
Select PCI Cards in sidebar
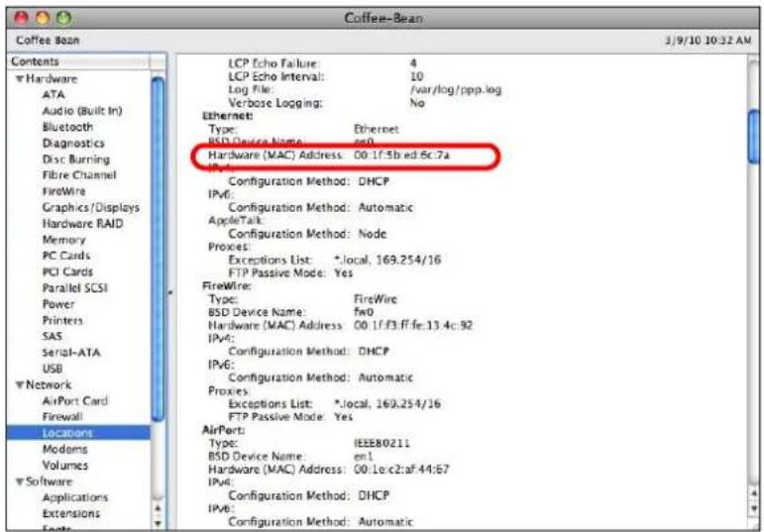(x=67, y=271)
